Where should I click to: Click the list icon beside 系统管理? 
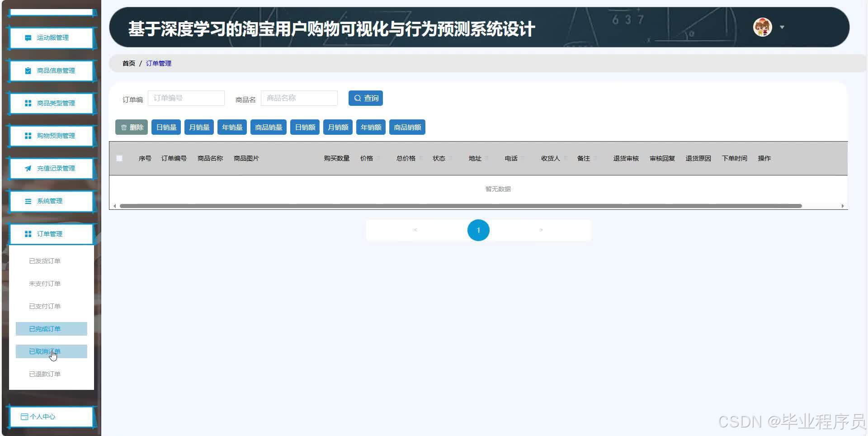click(x=28, y=201)
